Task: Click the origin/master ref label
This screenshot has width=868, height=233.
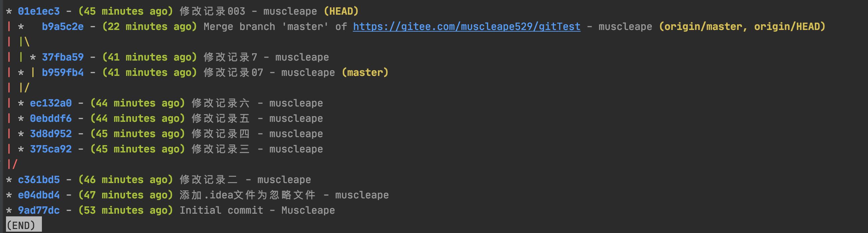Action: click(x=702, y=27)
